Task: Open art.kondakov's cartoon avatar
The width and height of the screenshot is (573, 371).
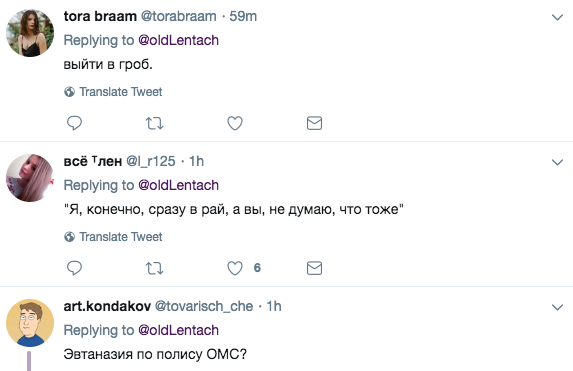Action: 30,323
